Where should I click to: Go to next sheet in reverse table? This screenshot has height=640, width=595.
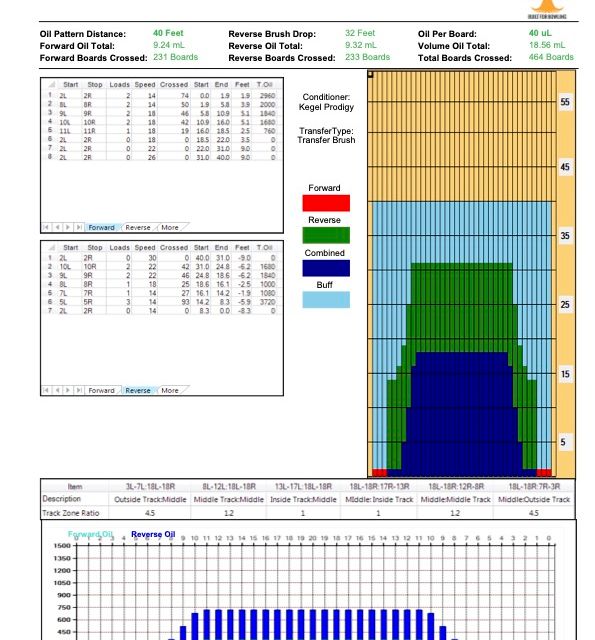tap(68, 390)
